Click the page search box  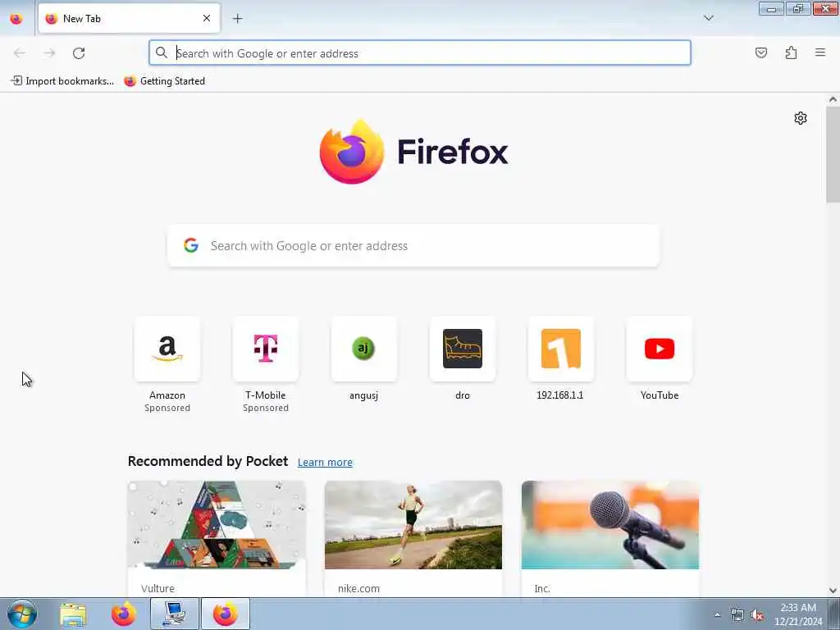(x=413, y=246)
